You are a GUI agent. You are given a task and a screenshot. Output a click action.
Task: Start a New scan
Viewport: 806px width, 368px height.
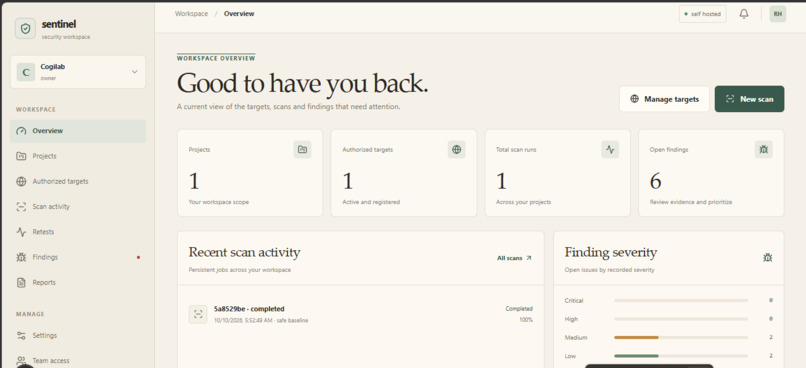click(x=749, y=99)
